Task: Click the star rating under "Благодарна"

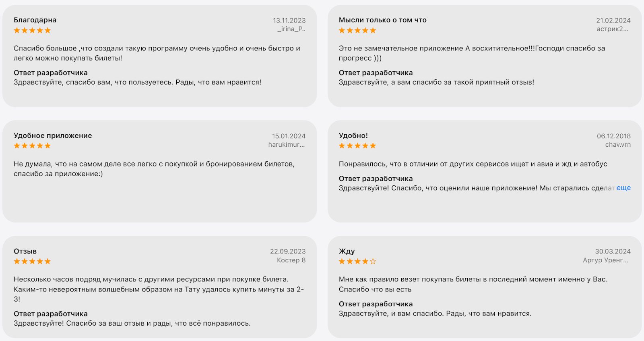Action: click(x=32, y=30)
